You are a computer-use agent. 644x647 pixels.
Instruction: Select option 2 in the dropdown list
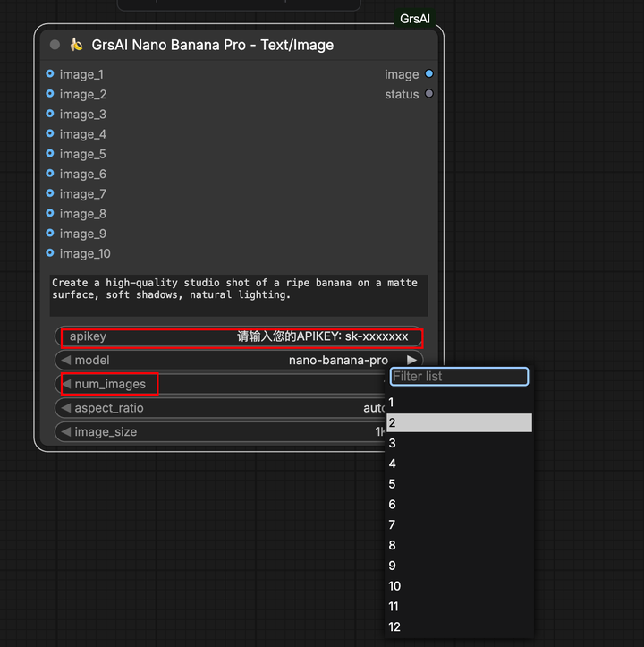pos(459,422)
